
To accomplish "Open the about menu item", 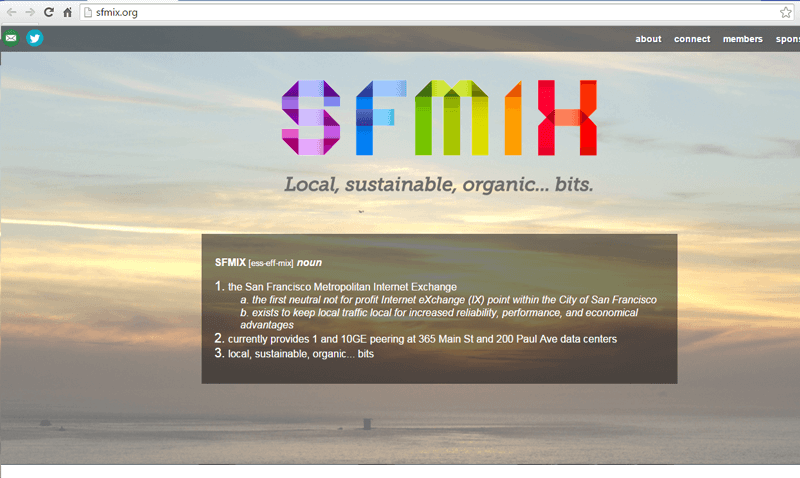I will coord(648,39).
